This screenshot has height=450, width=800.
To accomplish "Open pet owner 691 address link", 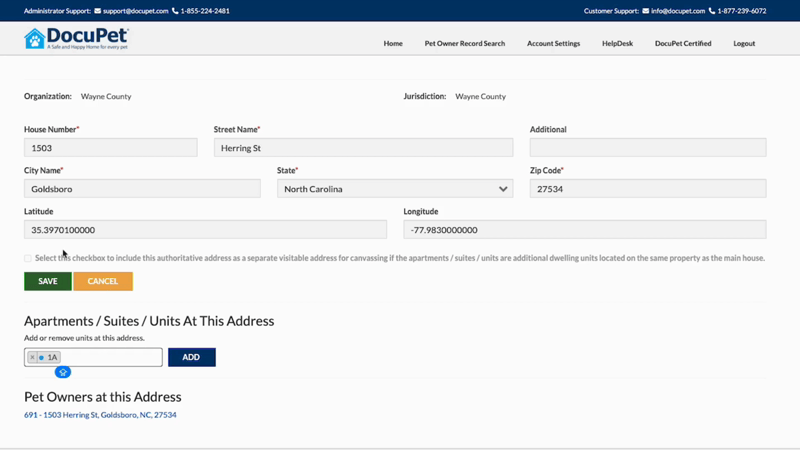I will point(100,415).
